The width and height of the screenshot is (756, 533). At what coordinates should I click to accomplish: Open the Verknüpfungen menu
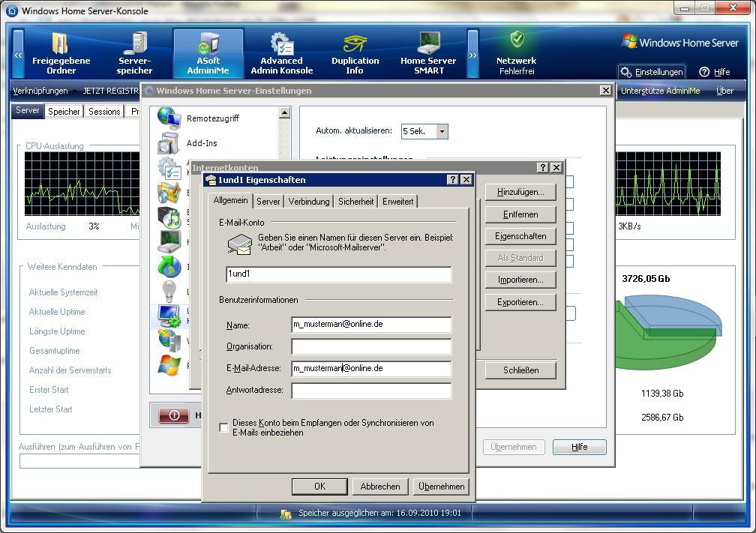(40, 91)
